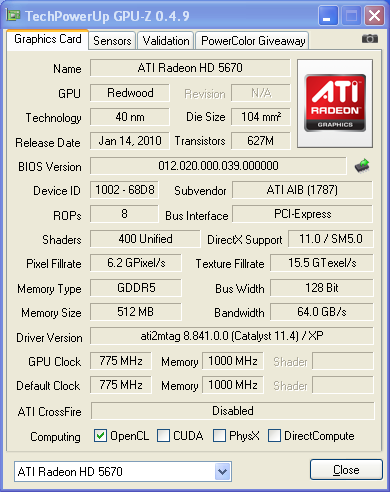Click the GPU-Z title bar icon
The height and width of the screenshot is (492, 390).
(13, 15)
